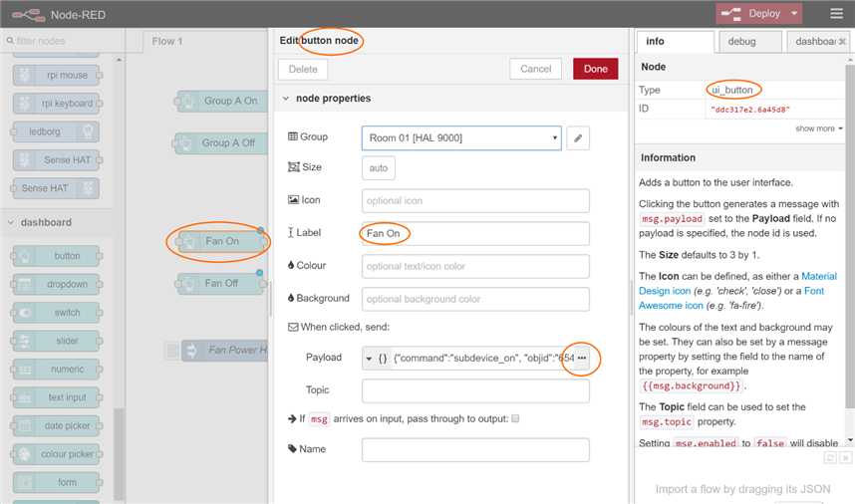This screenshot has width=855, height=504.
Task: Click the Fan Power node inject toggle
Action: [x=172, y=351]
